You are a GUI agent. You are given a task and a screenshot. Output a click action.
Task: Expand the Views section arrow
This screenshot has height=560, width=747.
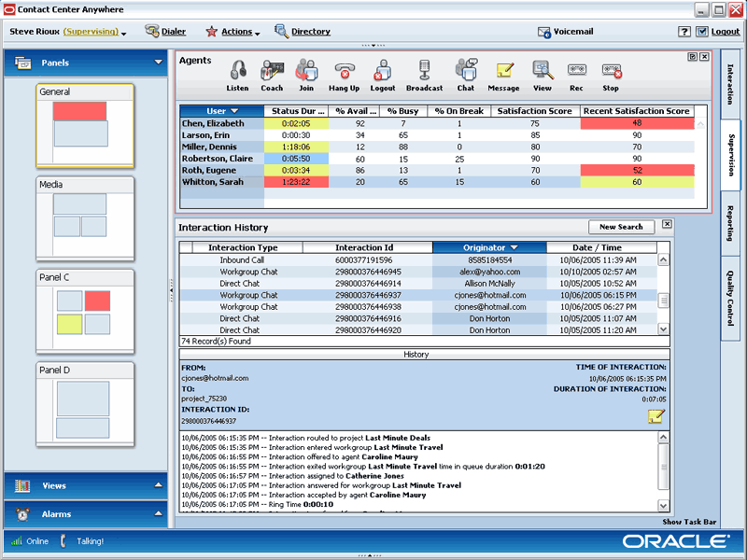click(158, 485)
